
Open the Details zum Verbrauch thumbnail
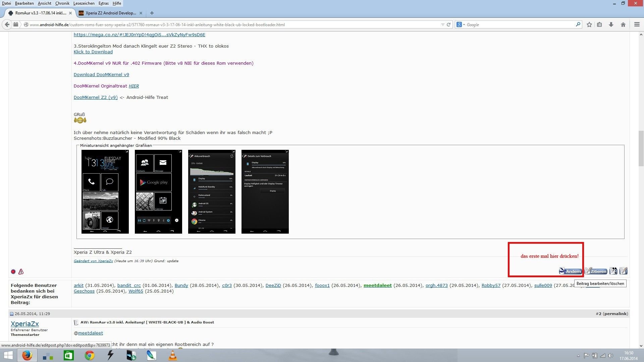pyautogui.click(x=265, y=192)
